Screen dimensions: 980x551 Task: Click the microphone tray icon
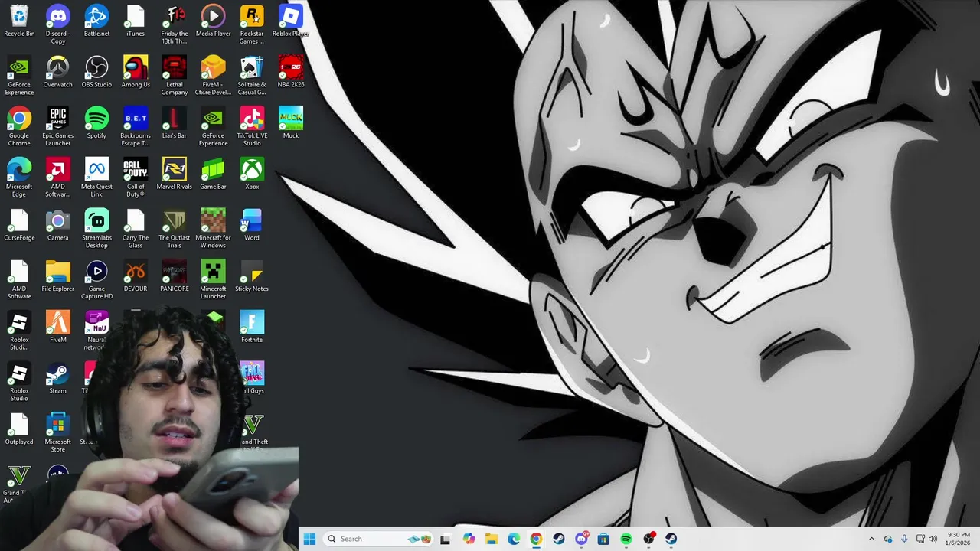pos(904,539)
